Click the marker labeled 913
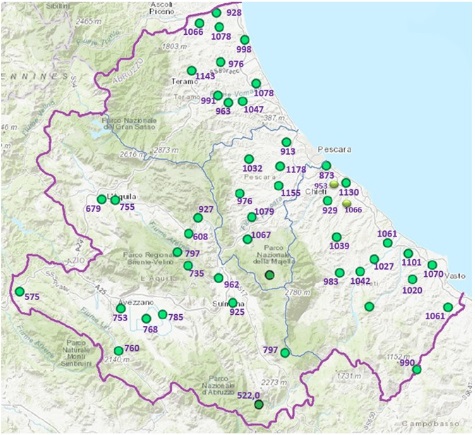 286,142
